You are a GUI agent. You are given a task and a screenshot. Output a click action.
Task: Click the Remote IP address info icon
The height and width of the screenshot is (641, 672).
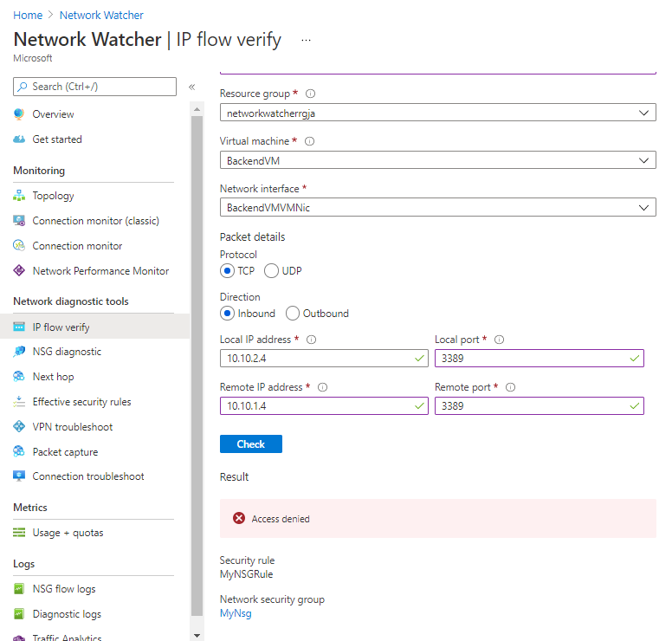[323, 387]
